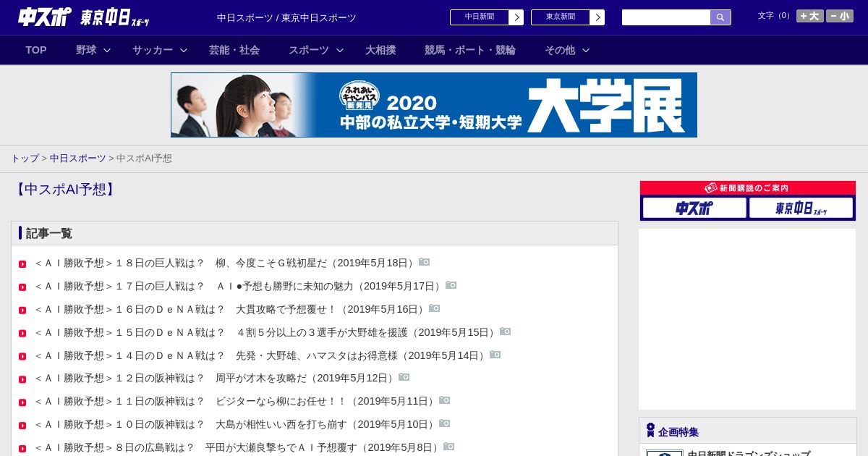The image size is (868, 456).
Task: Click the 中日新聞 arrow chevron
Action: click(516, 17)
